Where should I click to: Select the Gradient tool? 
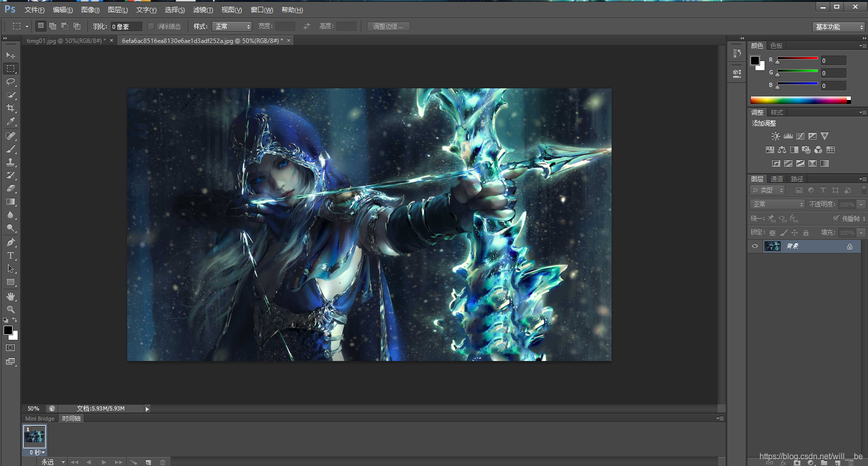[11, 201]
